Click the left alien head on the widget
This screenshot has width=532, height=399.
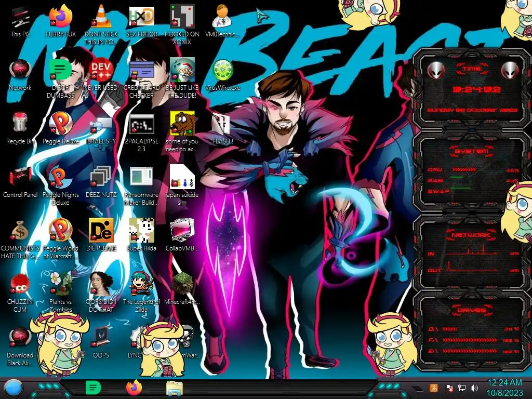[x=436, y=70]
